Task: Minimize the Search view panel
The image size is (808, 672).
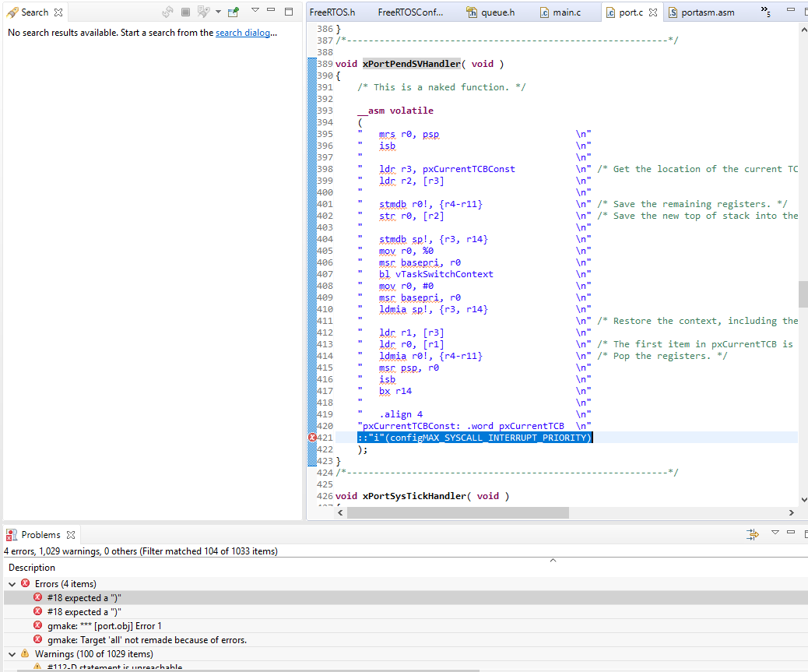Action: click(x=271, y=10)
